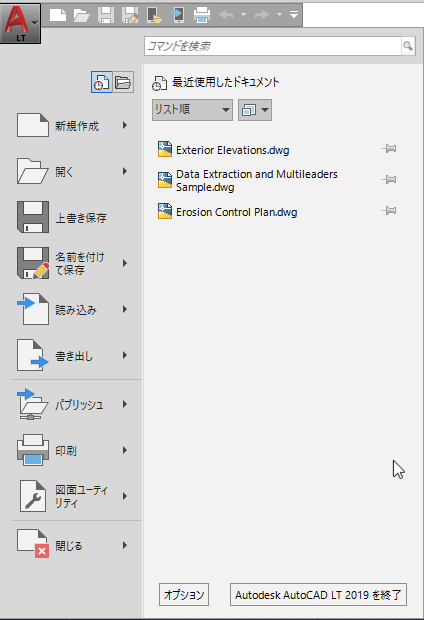Pin Data Extraction and Multileaders Sample.dwg

pyautogui.click(x=389, y=180)
